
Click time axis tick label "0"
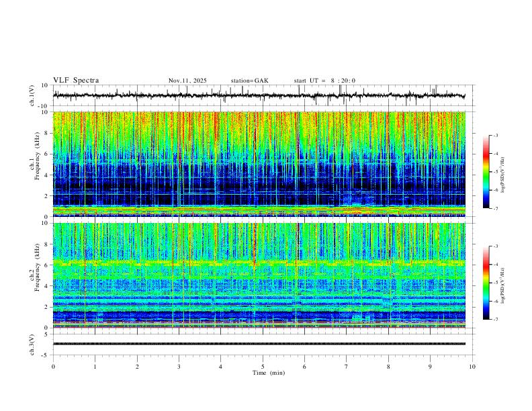[53, 367]
